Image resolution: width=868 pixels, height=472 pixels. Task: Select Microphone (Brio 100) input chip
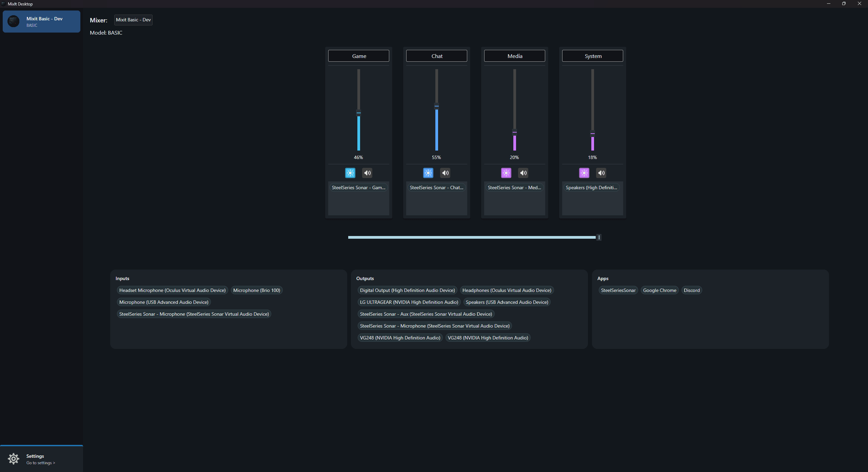pos(256,290)
